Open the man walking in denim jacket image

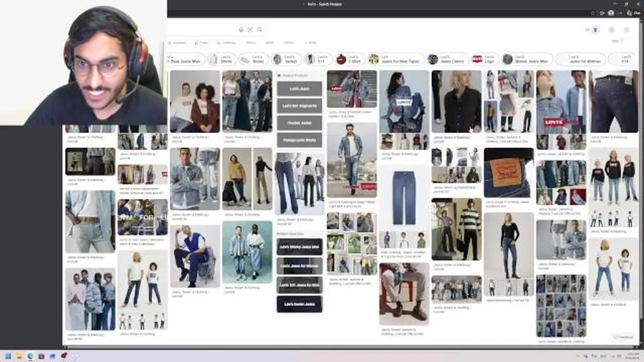[352, 160]
